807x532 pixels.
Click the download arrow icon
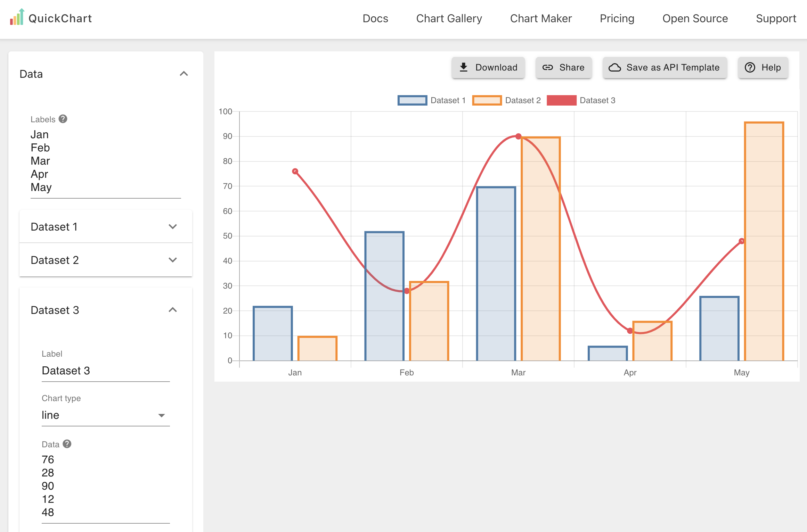(x=464, y=67)
